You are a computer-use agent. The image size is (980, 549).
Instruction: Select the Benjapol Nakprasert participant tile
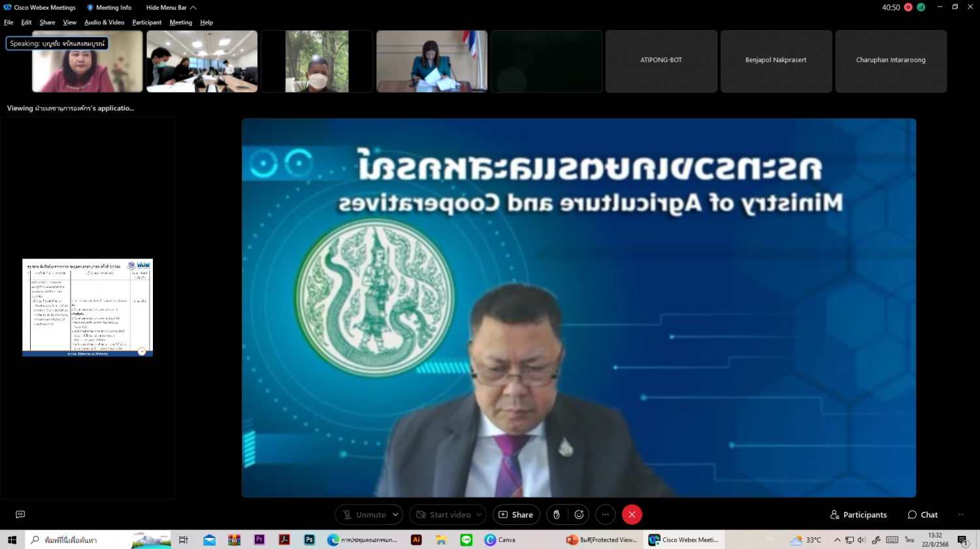776,61
